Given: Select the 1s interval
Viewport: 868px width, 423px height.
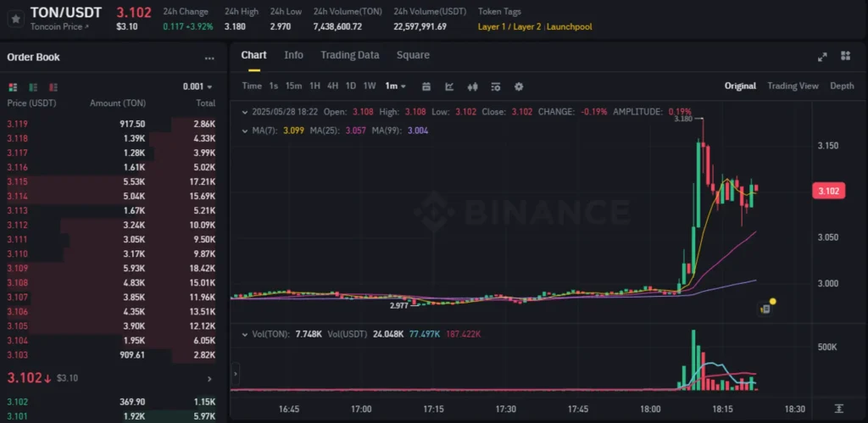Looking at the screenshot, I should coord(274,86).
